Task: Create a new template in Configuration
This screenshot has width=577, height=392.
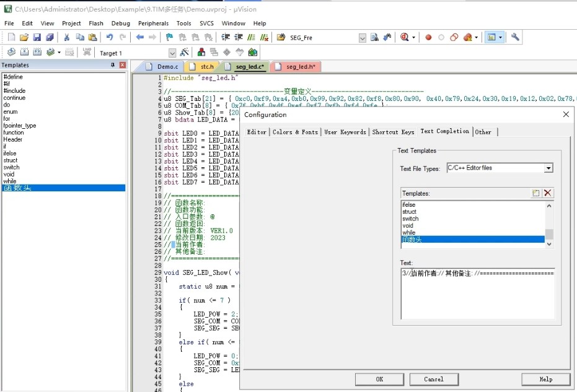Action: (x=535, y=193)
